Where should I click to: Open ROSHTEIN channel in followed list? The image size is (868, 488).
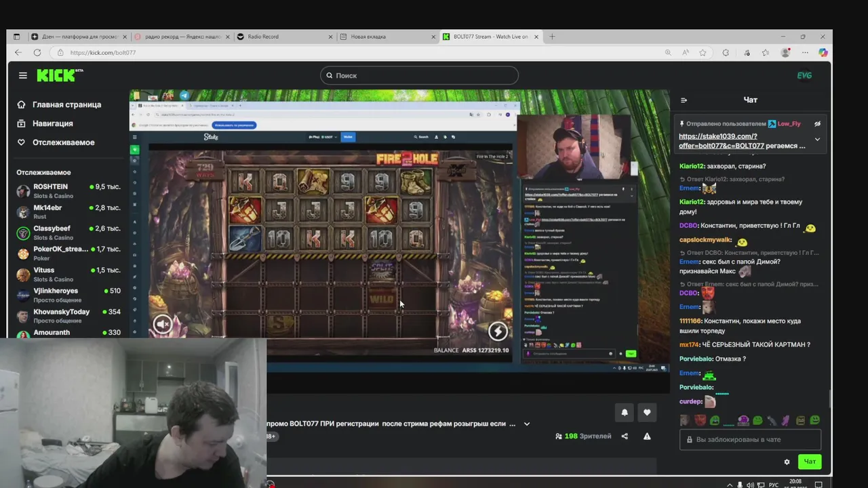click(69, 190)
